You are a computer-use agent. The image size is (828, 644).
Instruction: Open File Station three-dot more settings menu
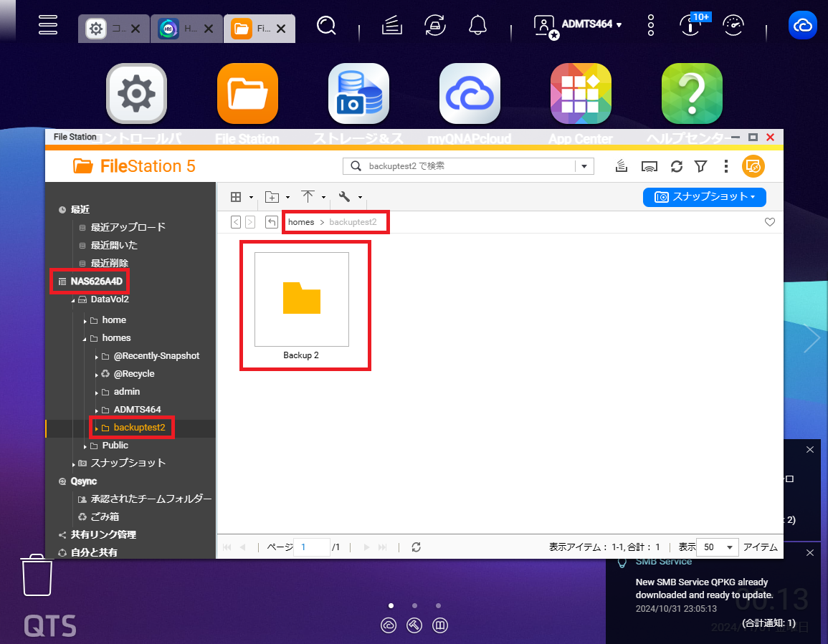726,166
